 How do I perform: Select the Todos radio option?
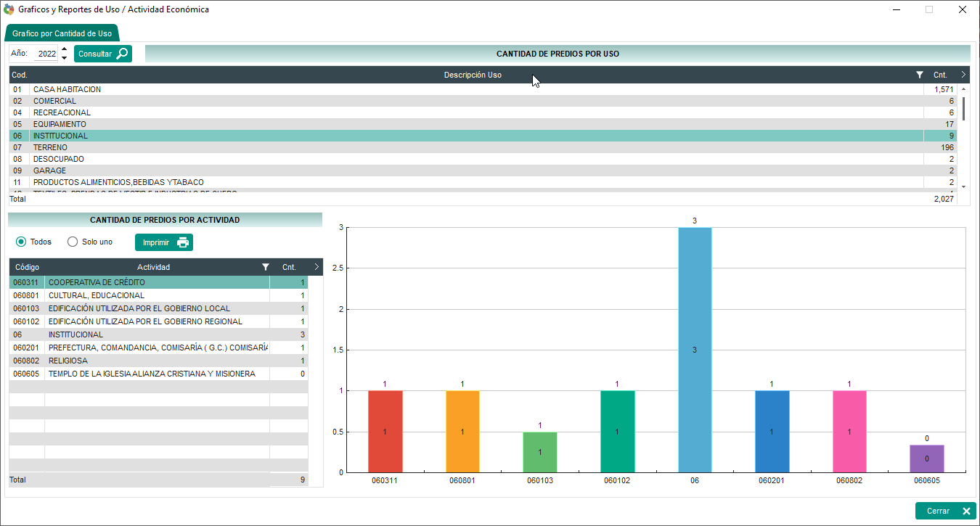coord(21,242)
